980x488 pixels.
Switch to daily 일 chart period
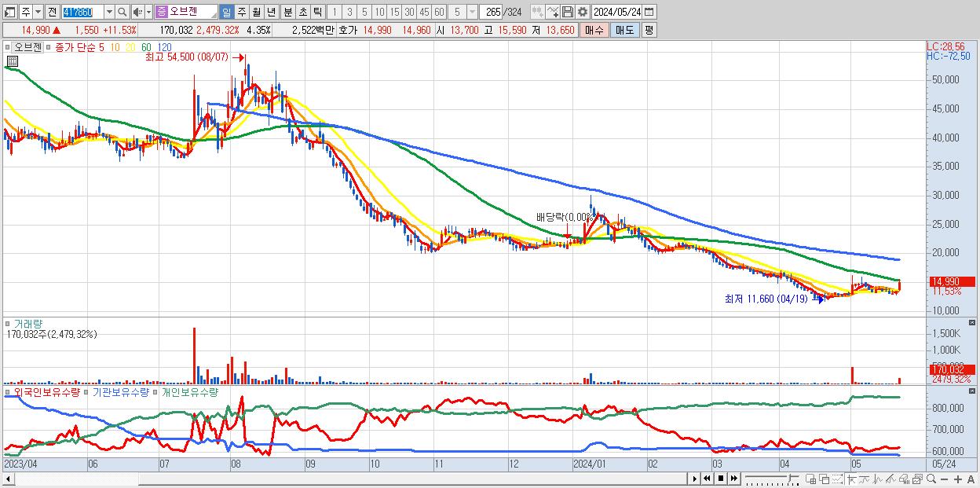226,12
